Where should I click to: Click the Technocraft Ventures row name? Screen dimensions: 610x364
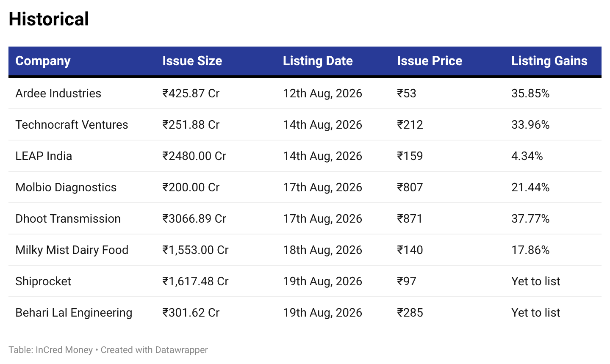coord(72,124)
